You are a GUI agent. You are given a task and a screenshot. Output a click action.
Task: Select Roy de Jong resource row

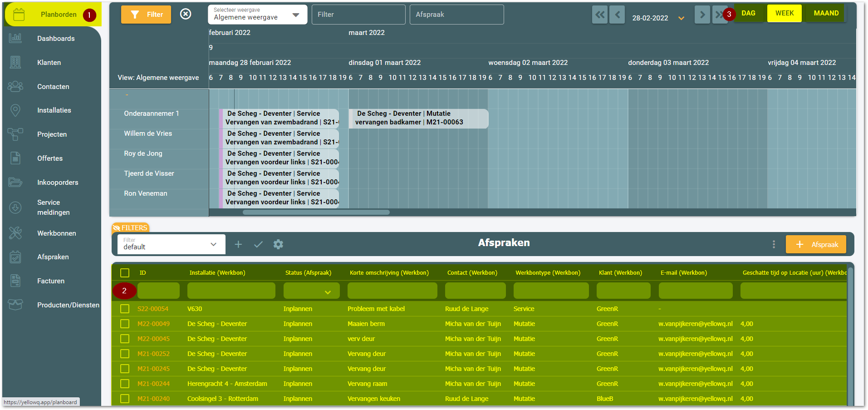point(143,153)
